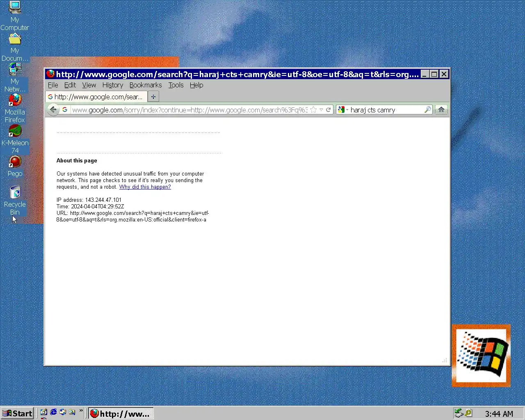
Task: Click the Firefox taskbar button
Action: pos(121,413)
